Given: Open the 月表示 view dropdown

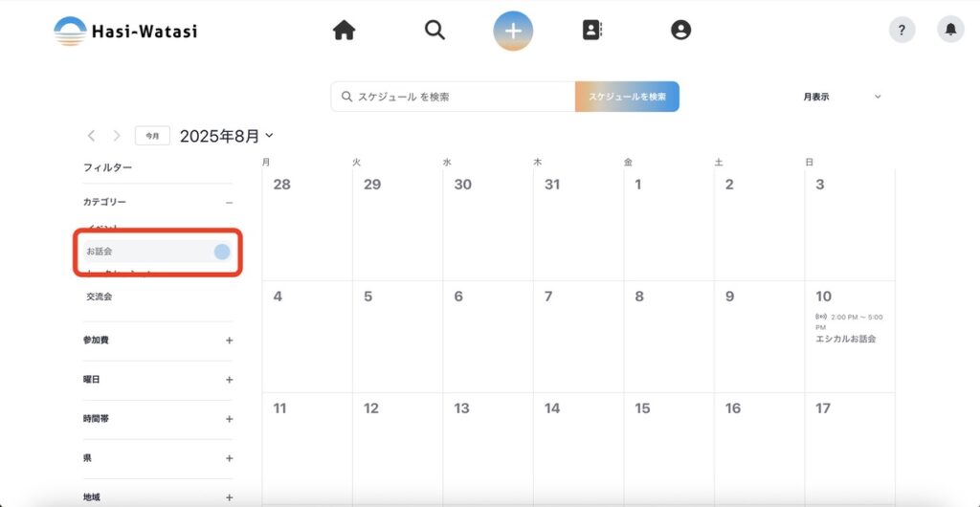Looking at the screenshot, I should click(841, 97).
